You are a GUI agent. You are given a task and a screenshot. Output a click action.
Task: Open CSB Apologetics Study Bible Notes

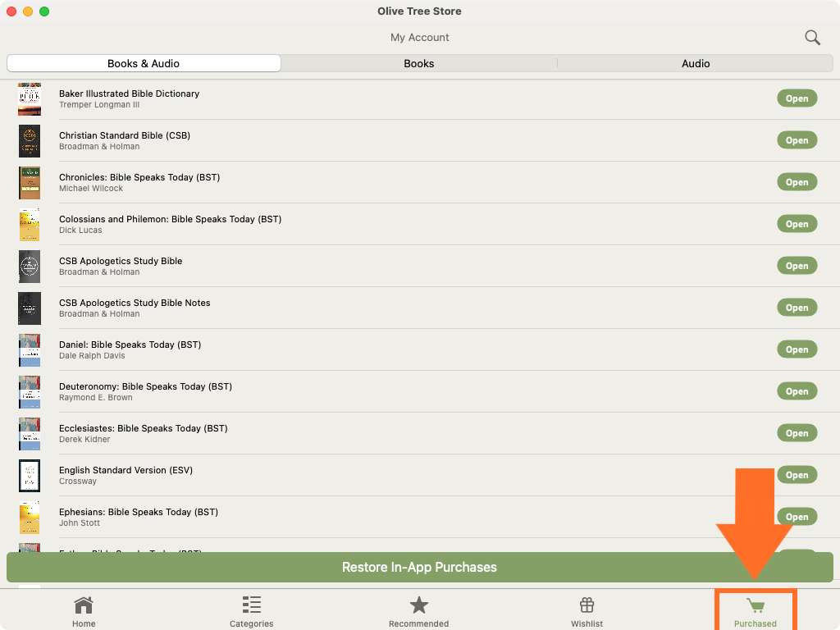coord(797,308)
